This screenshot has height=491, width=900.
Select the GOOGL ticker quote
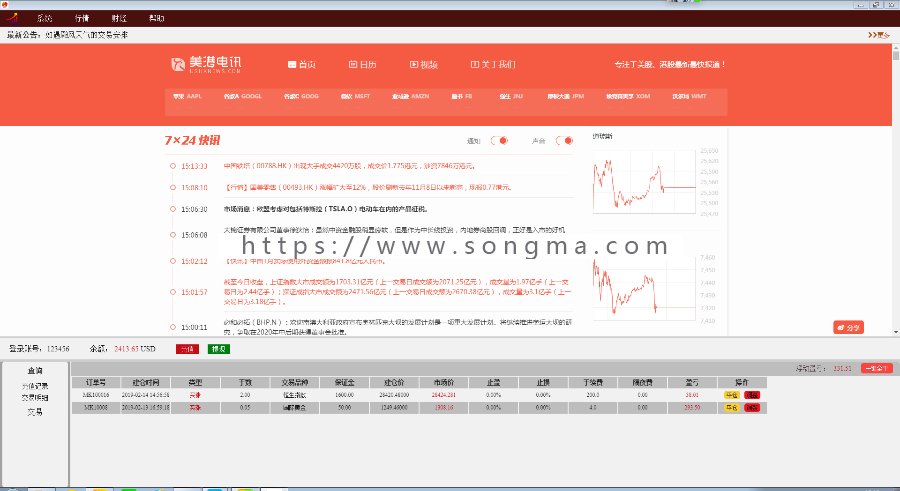(x=243, y=96)
